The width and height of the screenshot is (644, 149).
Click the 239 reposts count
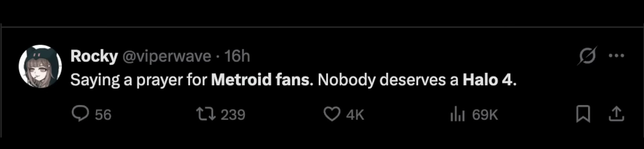[x=233, y=115]
